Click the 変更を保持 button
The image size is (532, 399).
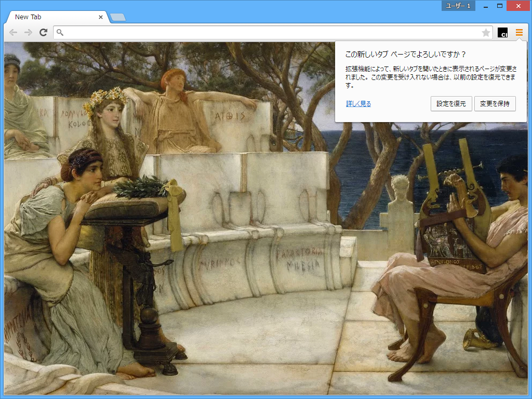pos(494,103)
